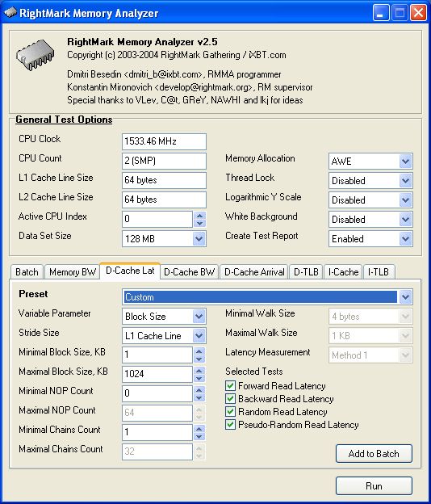Click the Minimal Chains Count input field
This screenshot has height=504, width=431.
pyautogui.click(x=157, y=432)
